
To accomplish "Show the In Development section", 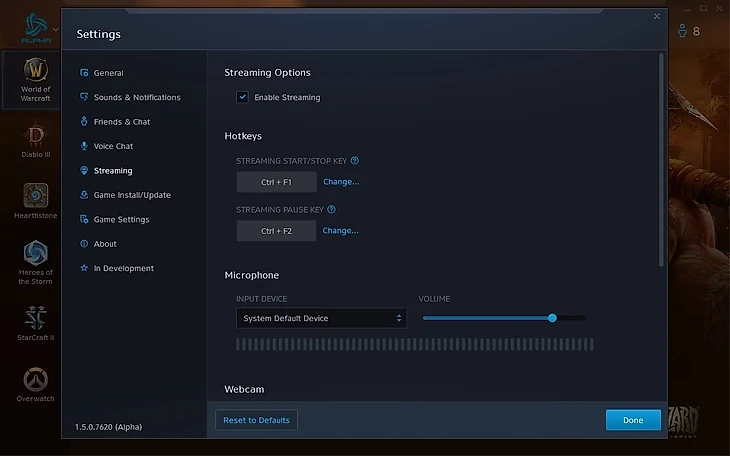I will click(123, 268).
